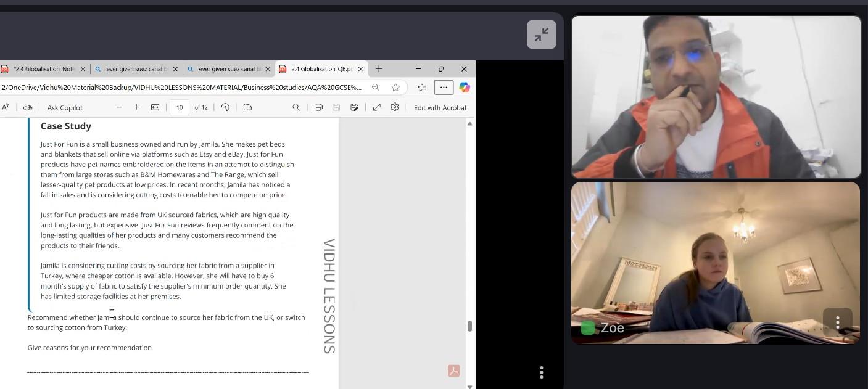This screenshot has height=389, width=868.
Task: Open browser Settings and more menu
Action: click(444, 88)
